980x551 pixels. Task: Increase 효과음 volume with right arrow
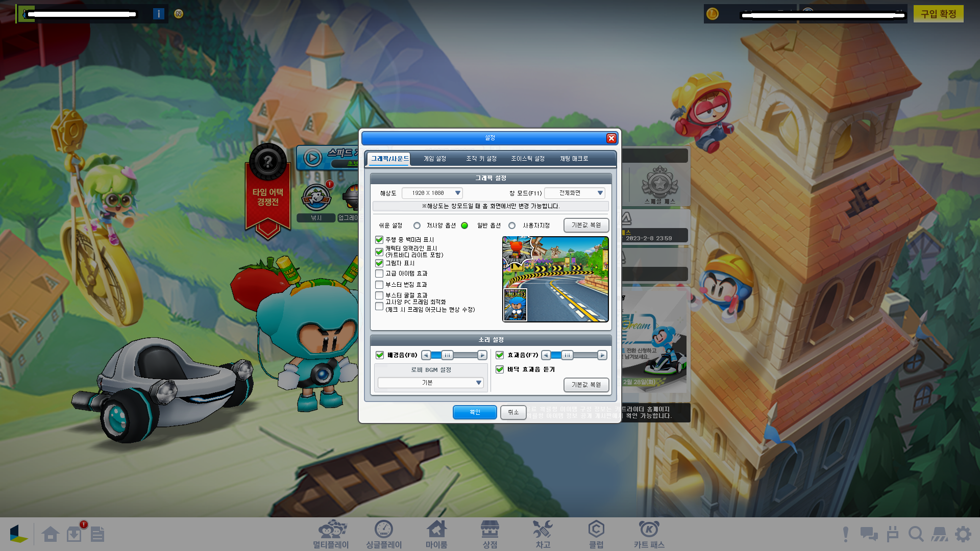pyautogui.click(x=602, y=355)
